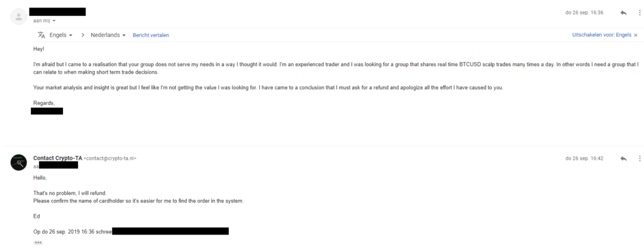Click grey sender avatar of first email
The height and width of the screenshot is (249, 644).
[18, 16]
